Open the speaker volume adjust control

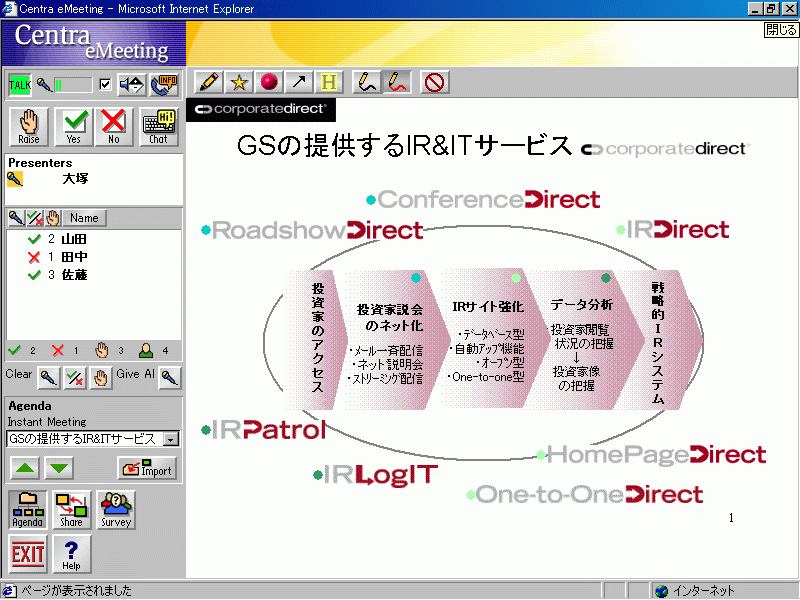131,85
